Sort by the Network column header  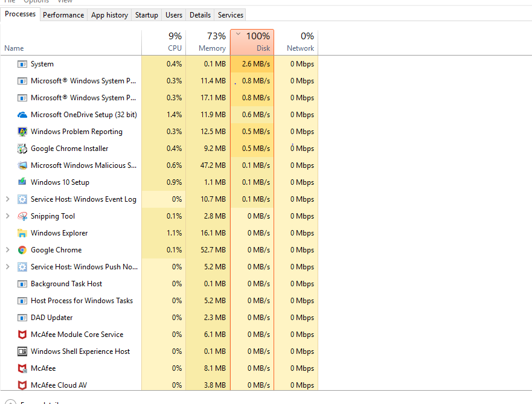296,42
